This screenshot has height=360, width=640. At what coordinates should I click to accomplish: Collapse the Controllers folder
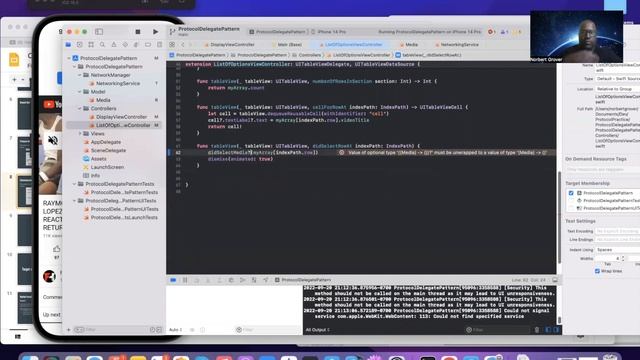click(x=80, y=109)
